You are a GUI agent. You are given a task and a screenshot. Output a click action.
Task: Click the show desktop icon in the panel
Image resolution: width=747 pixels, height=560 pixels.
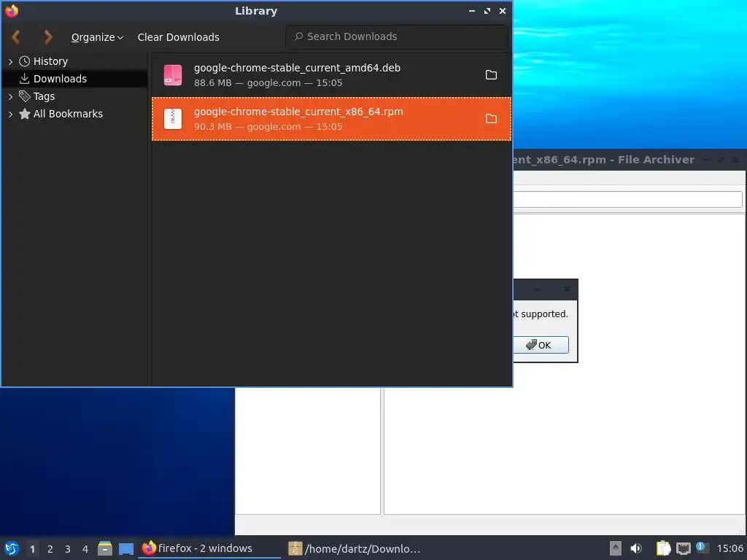[126, 548]
